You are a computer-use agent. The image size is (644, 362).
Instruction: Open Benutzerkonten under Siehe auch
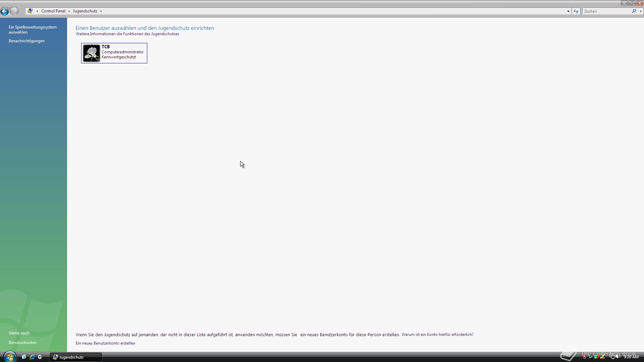point(22,343)
